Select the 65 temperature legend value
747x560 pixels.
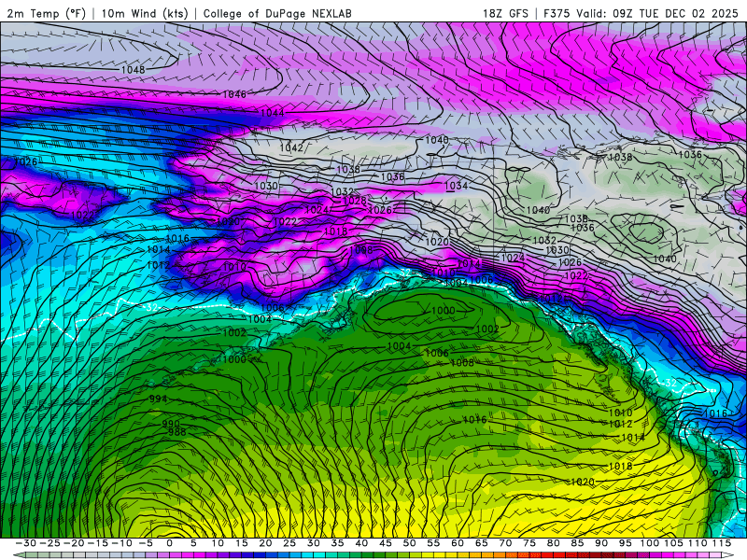coord(481,543)
